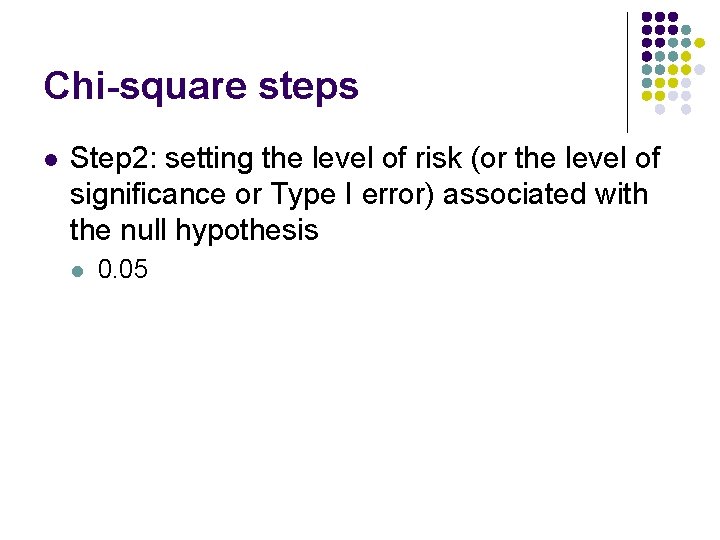Click the 'Chi-square steps' slide title
The height and width of the screenshot is (540, 720).
[x=200, y=87]
